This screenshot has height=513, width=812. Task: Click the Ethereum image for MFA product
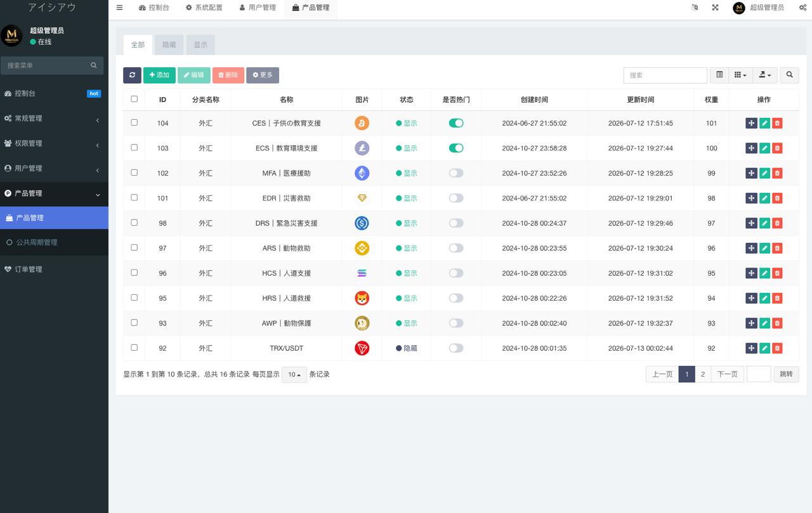click(362, 173)
